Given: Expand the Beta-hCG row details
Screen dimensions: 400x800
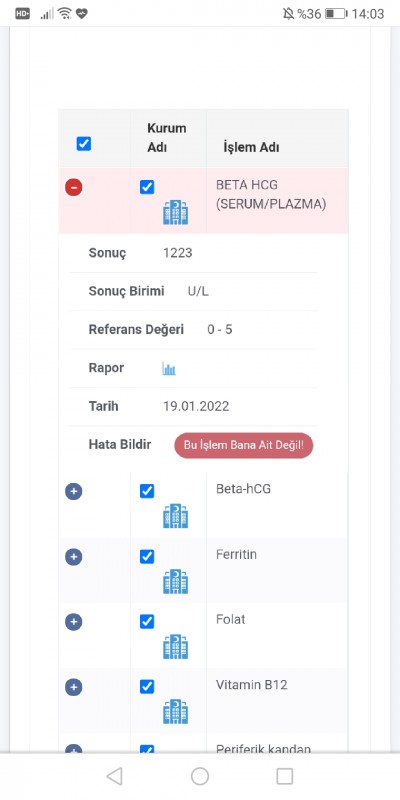Looking at the screenshot, I should 73,491.
